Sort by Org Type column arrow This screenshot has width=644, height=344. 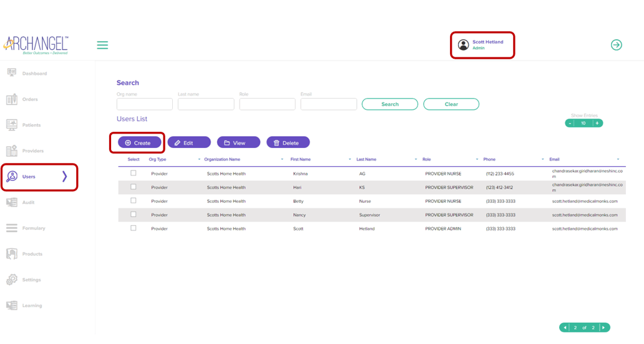point(199,159)
